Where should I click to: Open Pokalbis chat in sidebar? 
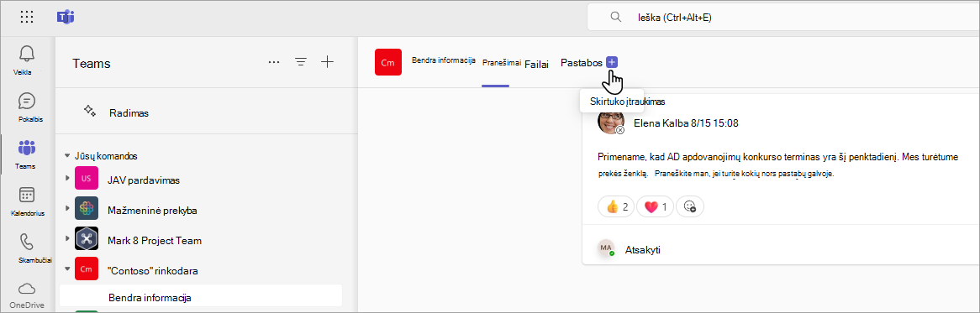[26, 107]
